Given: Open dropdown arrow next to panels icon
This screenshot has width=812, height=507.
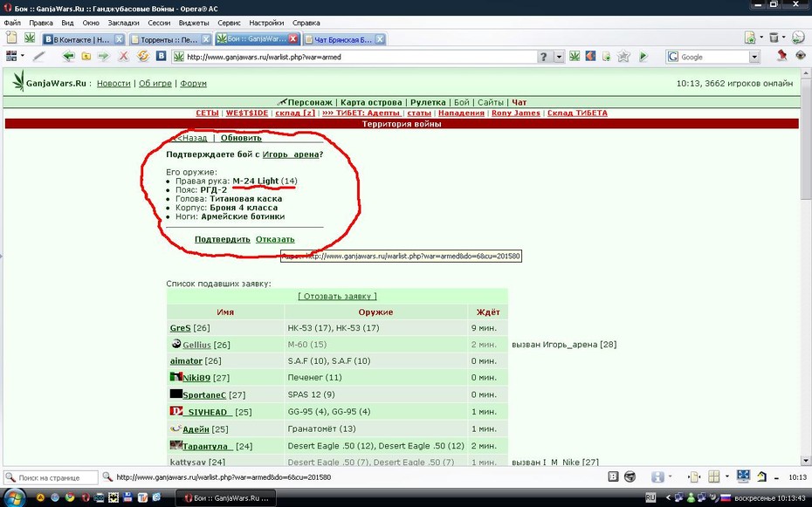Looking at the screenshot, I should (x=23, y=56).
